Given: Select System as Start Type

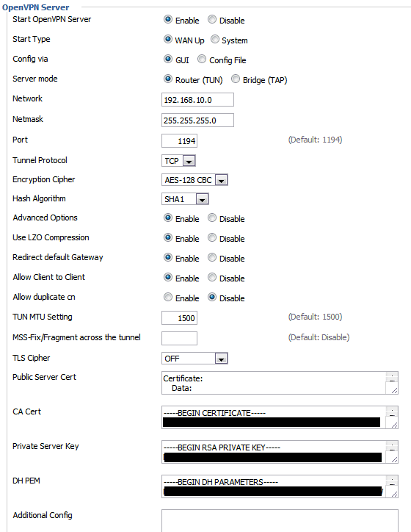Looking at the screenshot, I should [215, 40].
